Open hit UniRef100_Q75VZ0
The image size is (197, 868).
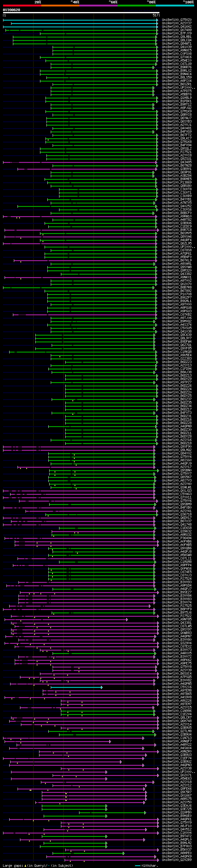[x=176, y=20]
